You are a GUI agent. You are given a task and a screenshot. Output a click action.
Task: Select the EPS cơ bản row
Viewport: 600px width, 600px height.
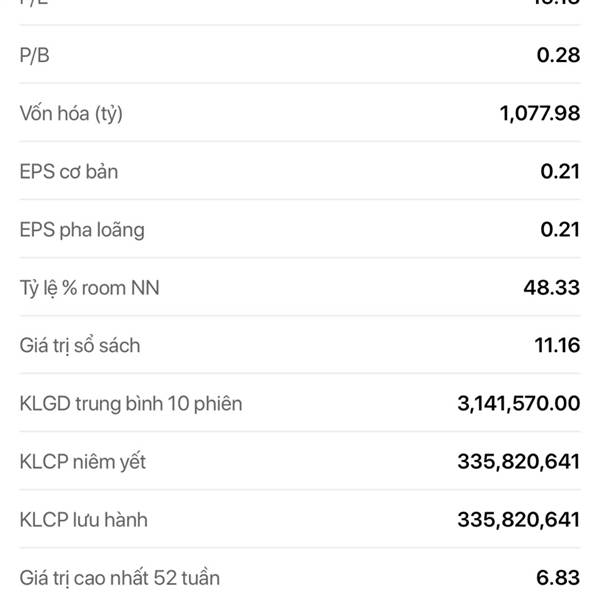(x=300, y=171)
